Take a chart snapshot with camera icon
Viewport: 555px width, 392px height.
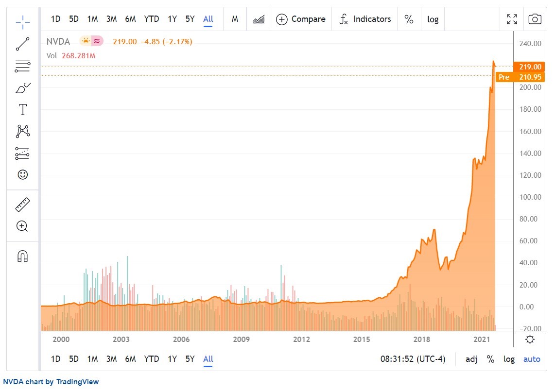point(535,19)
